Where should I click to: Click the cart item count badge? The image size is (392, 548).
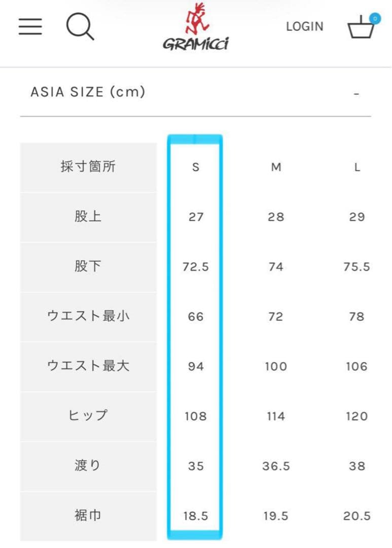point(375,18)
